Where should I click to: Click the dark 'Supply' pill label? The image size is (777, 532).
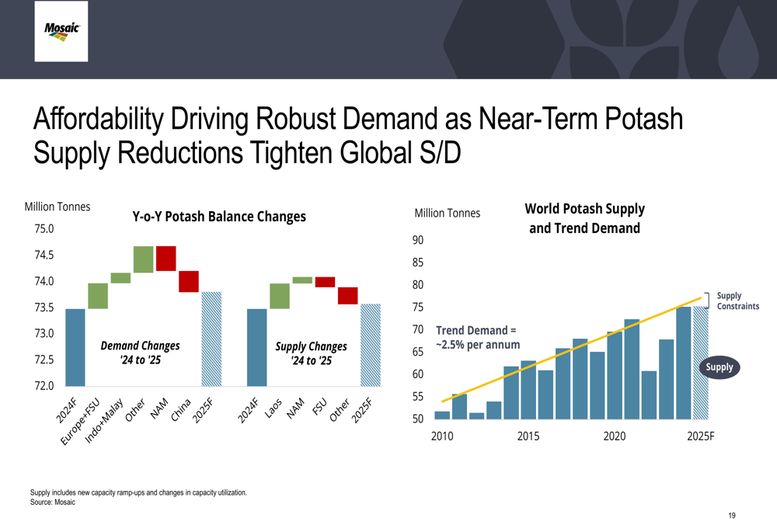(720, 367)
